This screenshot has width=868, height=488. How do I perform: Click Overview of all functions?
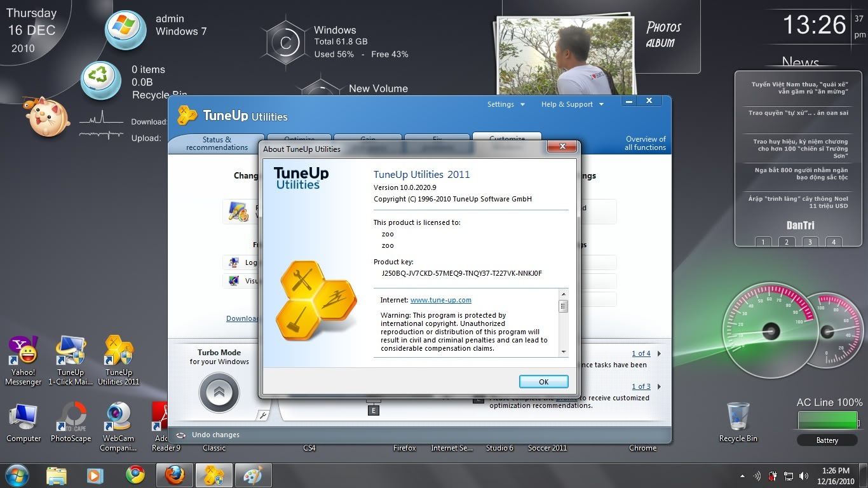pos(646,143)
